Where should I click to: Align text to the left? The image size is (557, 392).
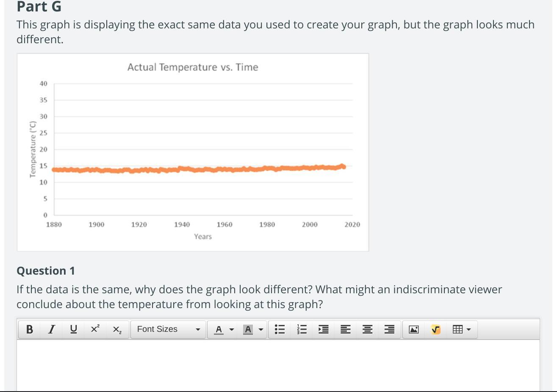(346, 329)
